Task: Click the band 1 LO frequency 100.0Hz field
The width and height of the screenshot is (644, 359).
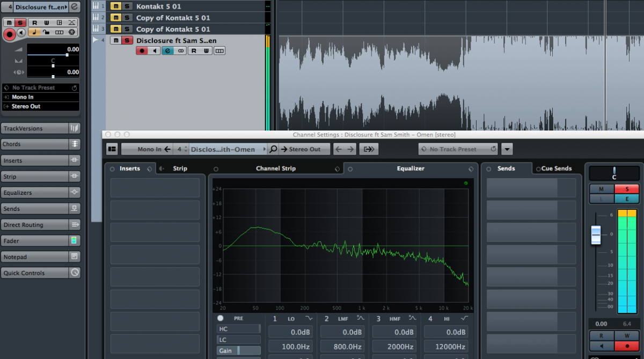Action: [x=290, y=347]
